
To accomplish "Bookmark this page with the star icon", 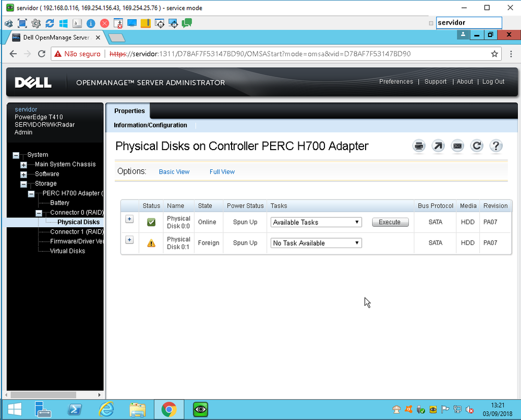I will point(494,54).
